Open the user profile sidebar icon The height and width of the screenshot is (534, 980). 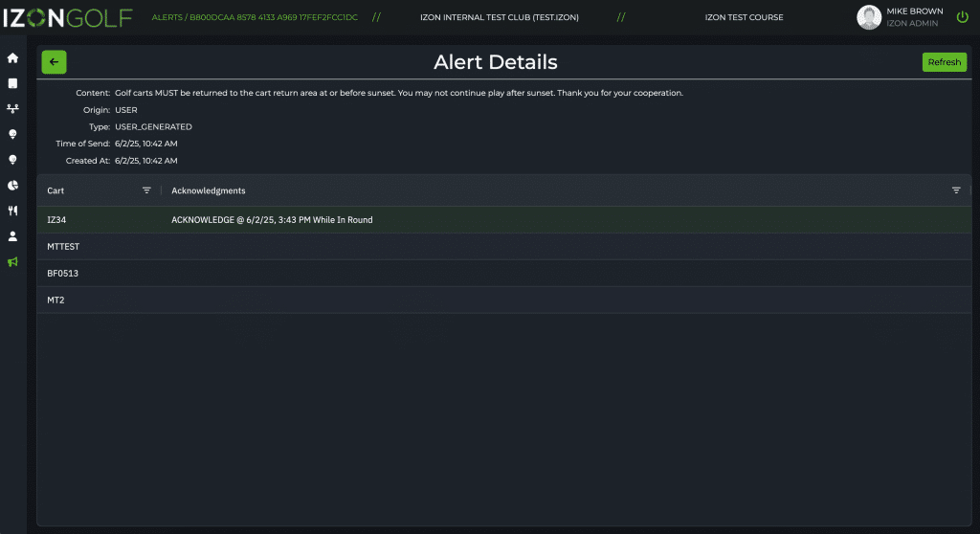click(12, 236)
